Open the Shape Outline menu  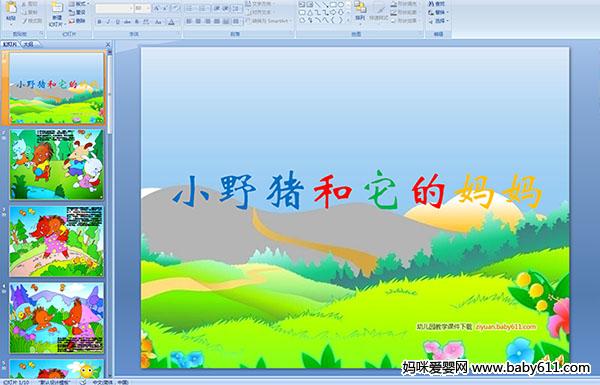[x=405, y=12]
